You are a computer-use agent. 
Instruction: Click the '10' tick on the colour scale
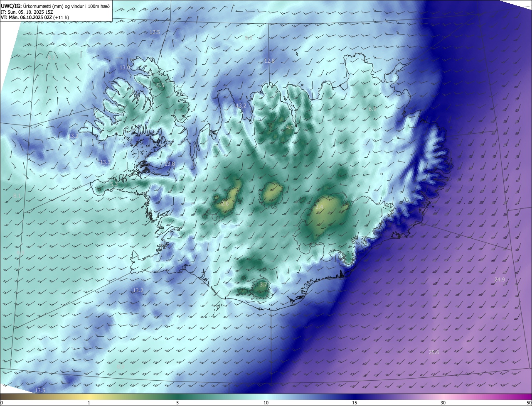tap(266, 403)
